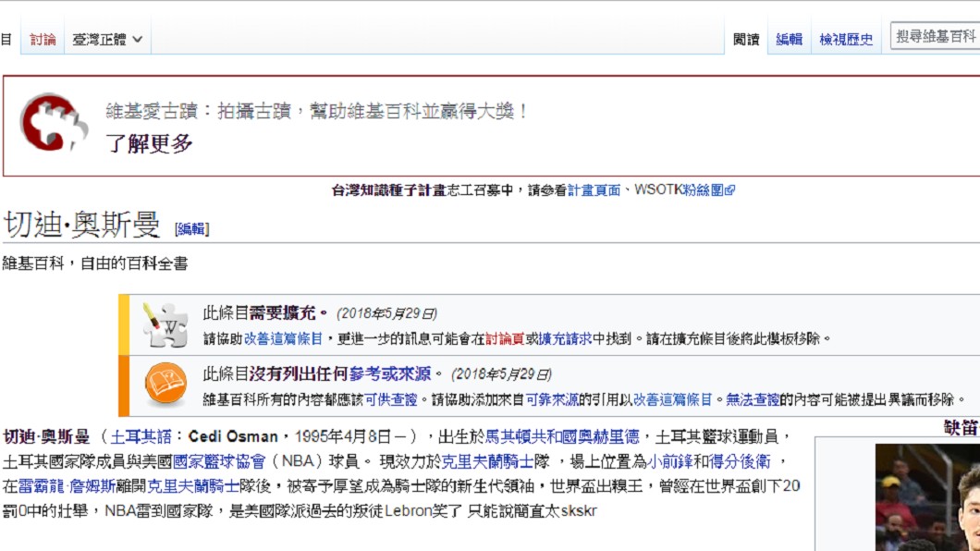The height and width of the screenshot is (551, 980).
Task: Open the 雷霸龍·詹姆斯 link
Action: coord(67,486)
